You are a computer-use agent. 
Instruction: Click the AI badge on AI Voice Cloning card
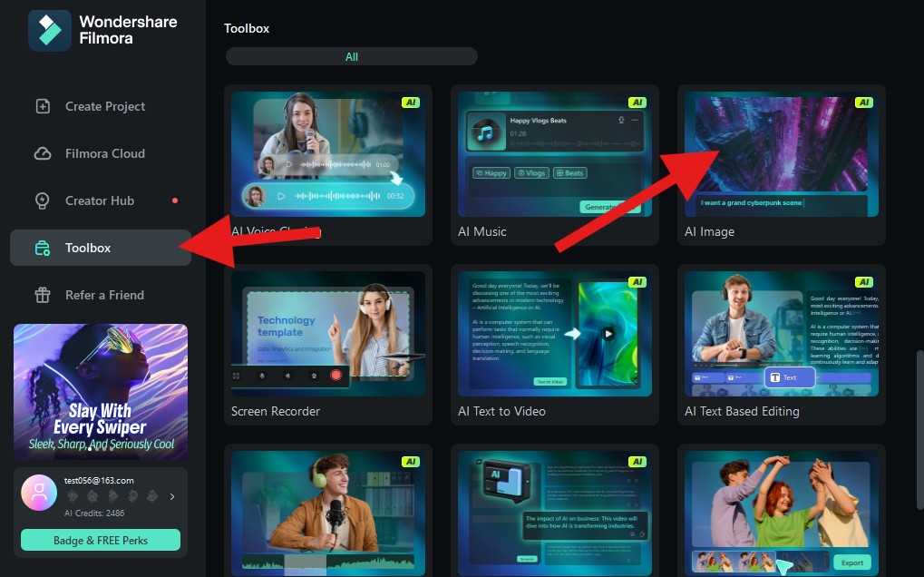tap(410, 103)
